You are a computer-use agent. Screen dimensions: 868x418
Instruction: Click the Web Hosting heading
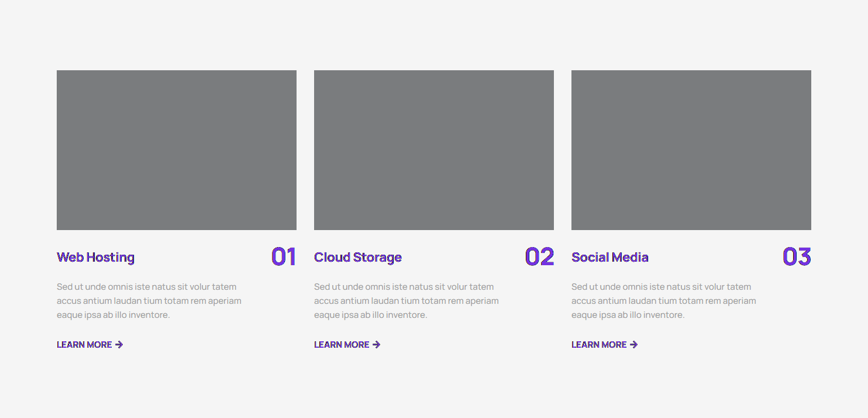tap(95, 258)
